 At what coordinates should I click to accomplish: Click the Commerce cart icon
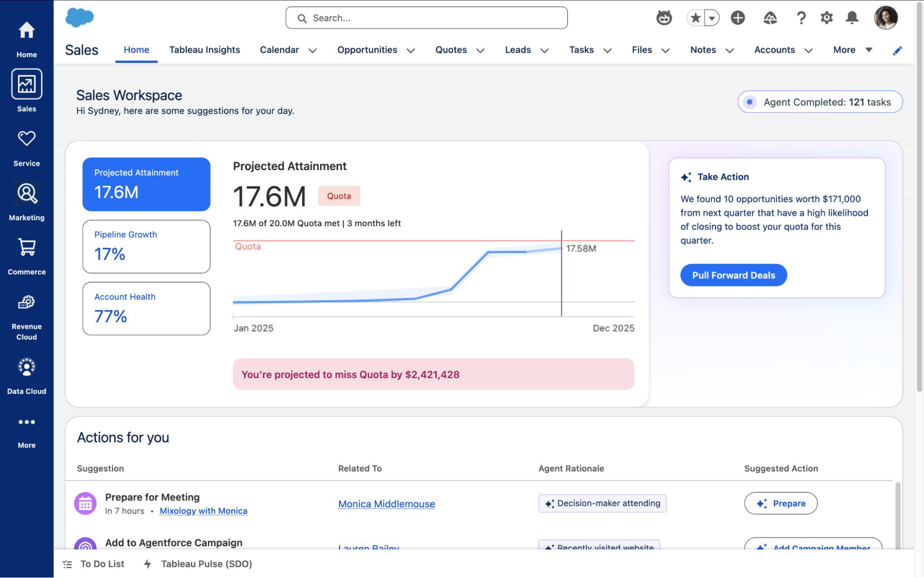[x=27, y=247]
